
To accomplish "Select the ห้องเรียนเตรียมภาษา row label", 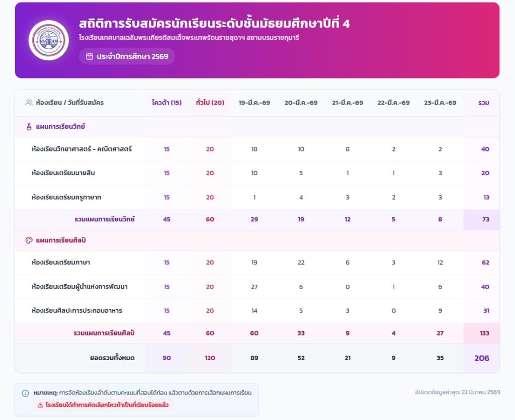I will pyautogui.click(x=61, y=262).
